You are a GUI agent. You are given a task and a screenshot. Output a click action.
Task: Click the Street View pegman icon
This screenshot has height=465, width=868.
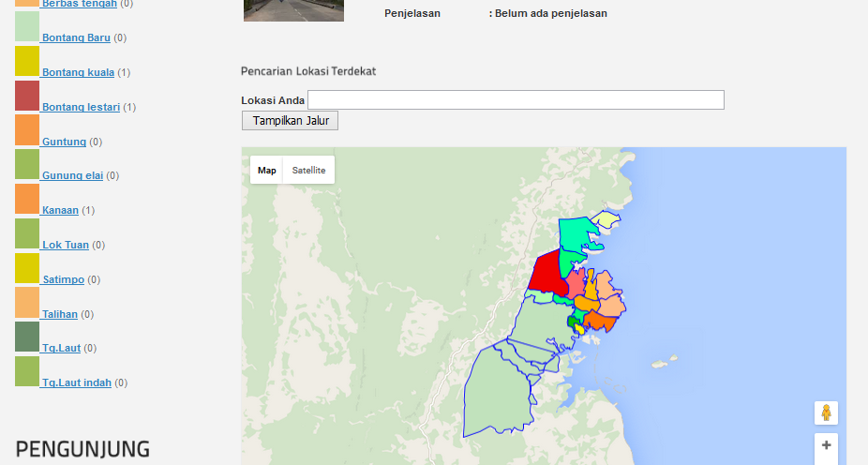tap(826, 412)
